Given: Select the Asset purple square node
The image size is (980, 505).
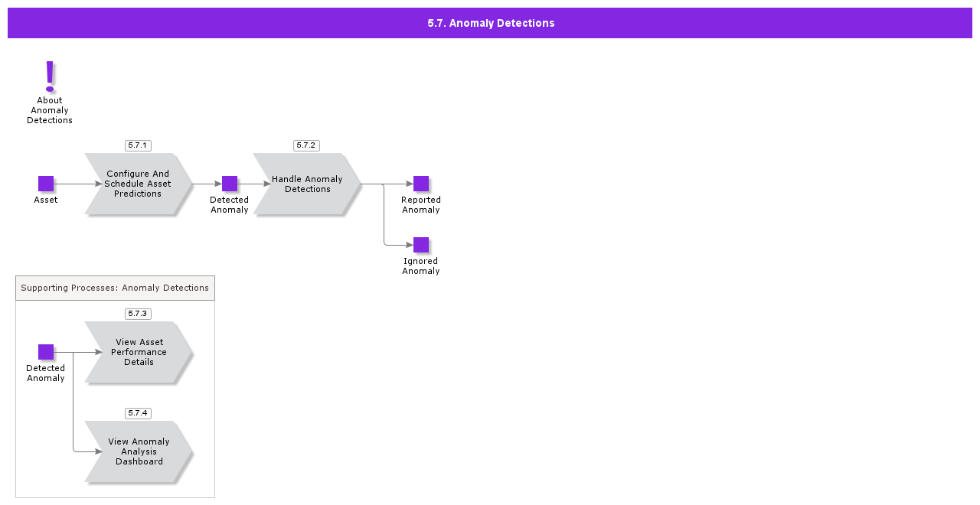Looking at the screenshot, I should point(46,184).
